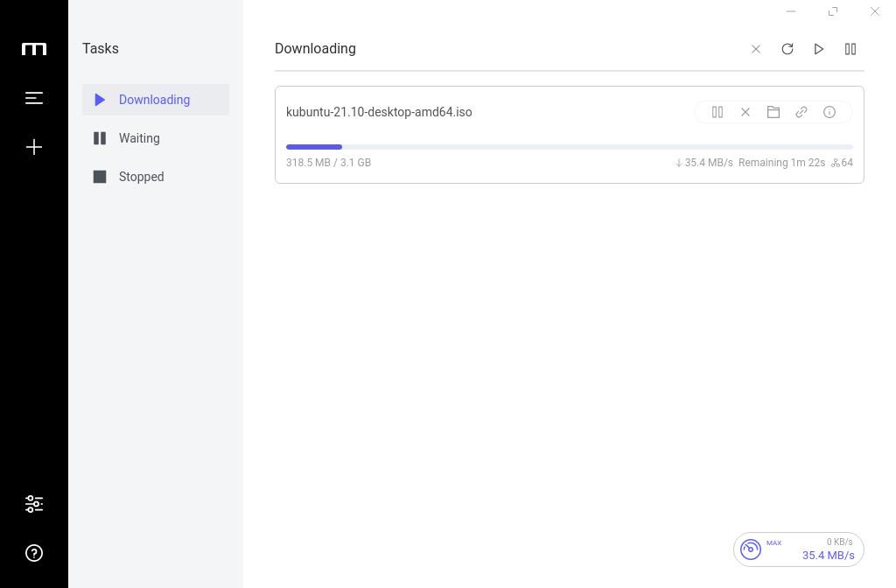896x588 pixels.
Task: Add a new download task with plus icon
Action: pyautogui.click(x=34, y=147)
